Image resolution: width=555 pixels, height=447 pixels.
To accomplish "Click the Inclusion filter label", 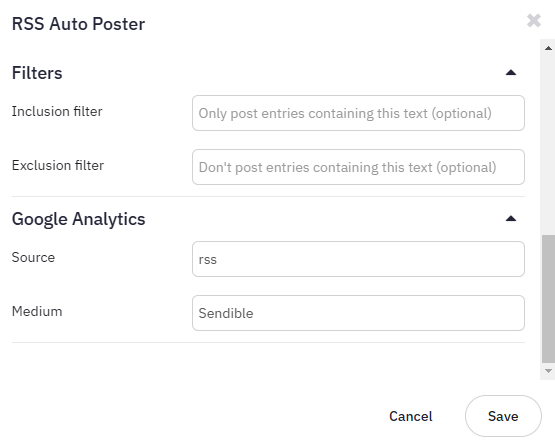I will tap(57, 111).
